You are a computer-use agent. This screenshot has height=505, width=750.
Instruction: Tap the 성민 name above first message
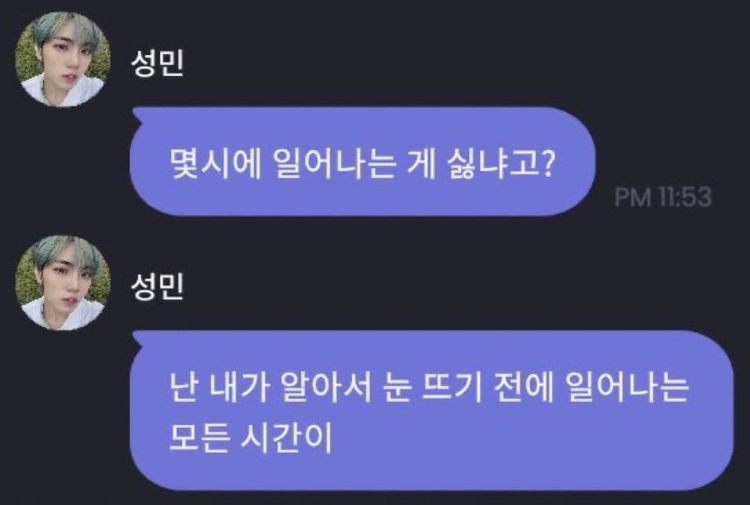(157, 63)
